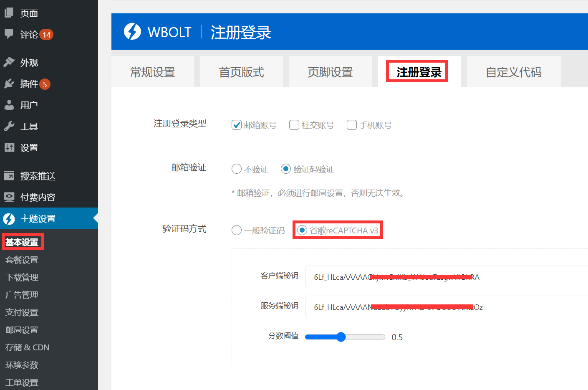
Task: Choose the 一般验证码 option
Action: pos(237,230)
